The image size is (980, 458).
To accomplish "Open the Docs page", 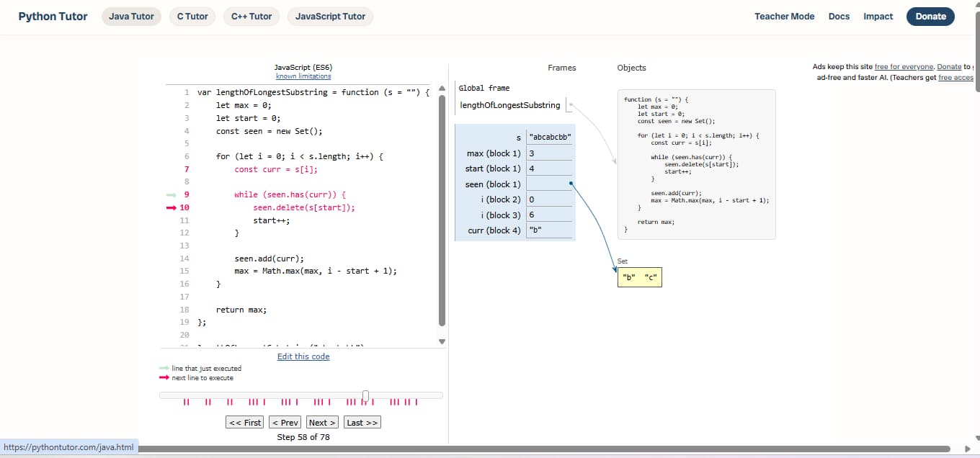I will [839, 17].
